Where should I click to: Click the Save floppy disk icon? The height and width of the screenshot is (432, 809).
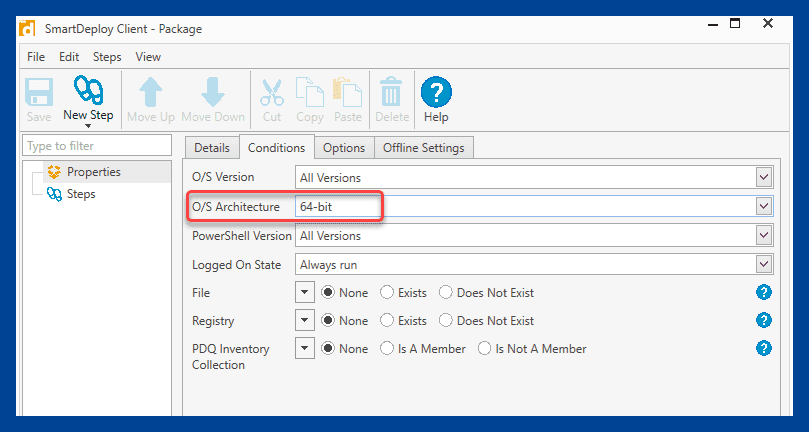point(39,92)
